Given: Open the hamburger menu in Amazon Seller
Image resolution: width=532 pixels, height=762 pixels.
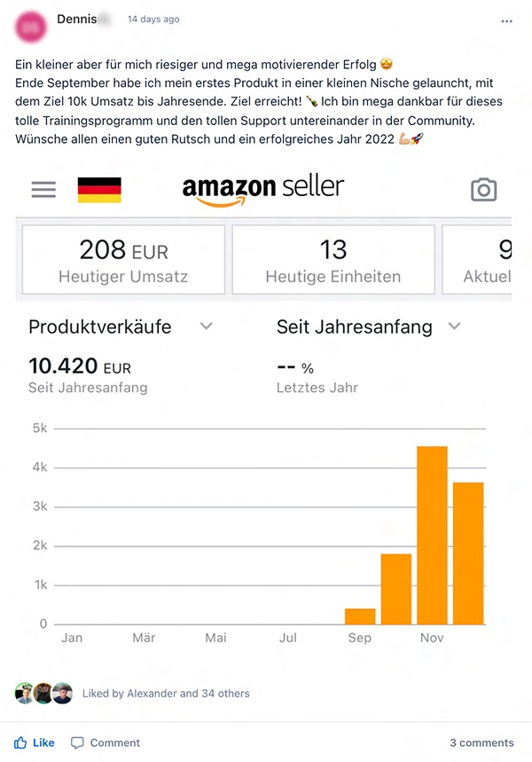Looking at the screenshot, I should point(43,189).
